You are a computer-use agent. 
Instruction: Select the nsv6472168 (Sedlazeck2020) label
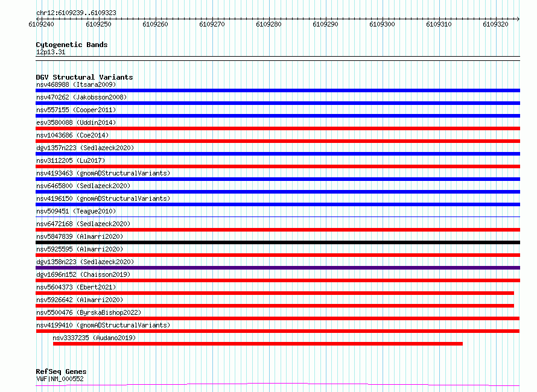click(83, 224)
